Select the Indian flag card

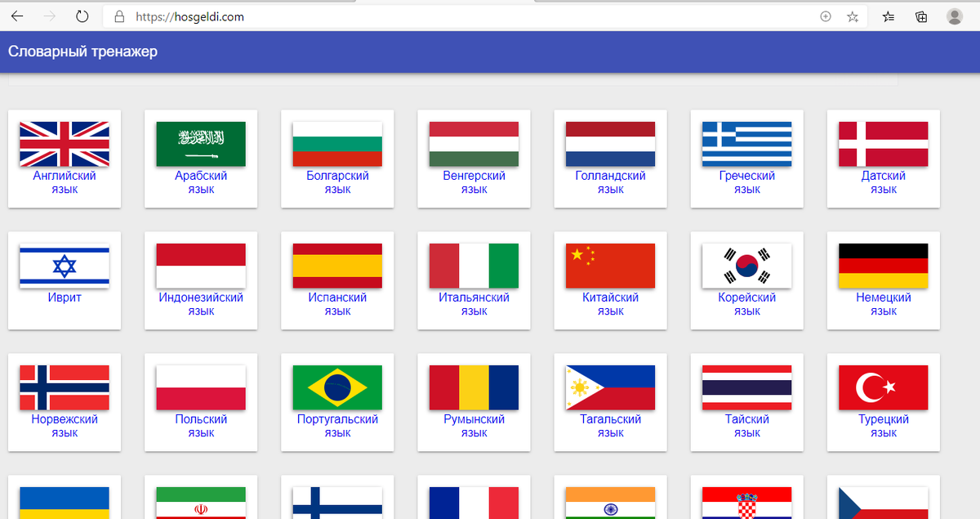(x=610, y=497)
